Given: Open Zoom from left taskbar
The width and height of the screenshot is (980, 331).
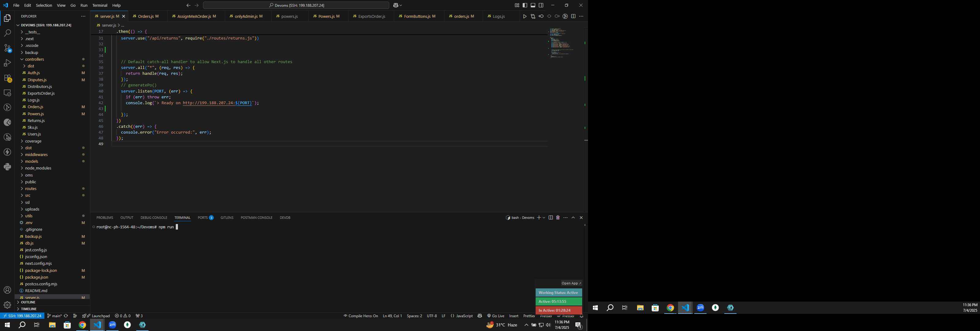Looking at the screenshot, I should click(x=112, y=325).
